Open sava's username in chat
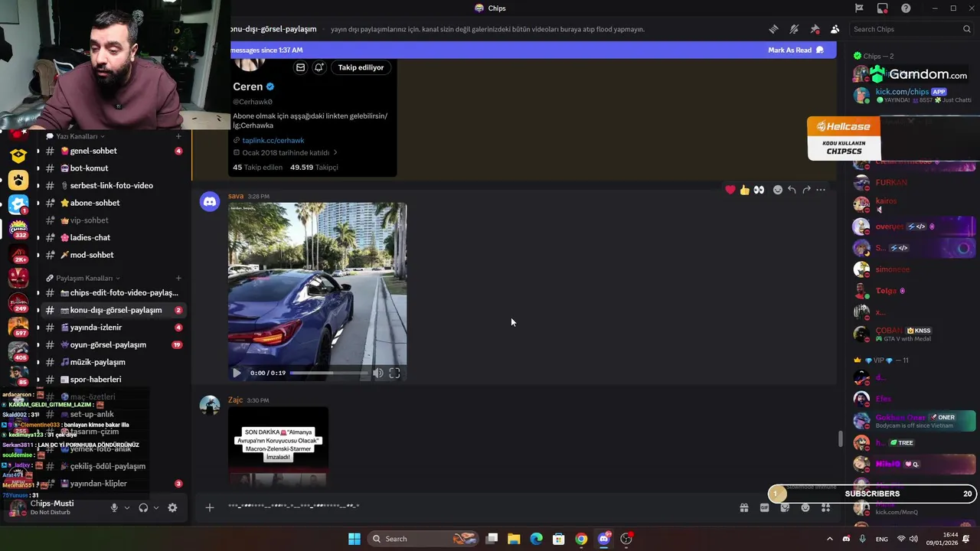Image resolution: width=980 pixels, height=551 pixels. [236, 196]
